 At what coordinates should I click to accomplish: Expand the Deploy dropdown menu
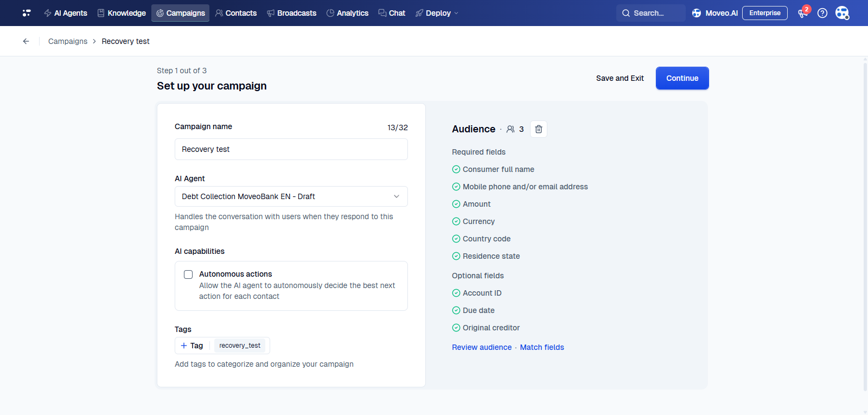(x=437, y=13)
